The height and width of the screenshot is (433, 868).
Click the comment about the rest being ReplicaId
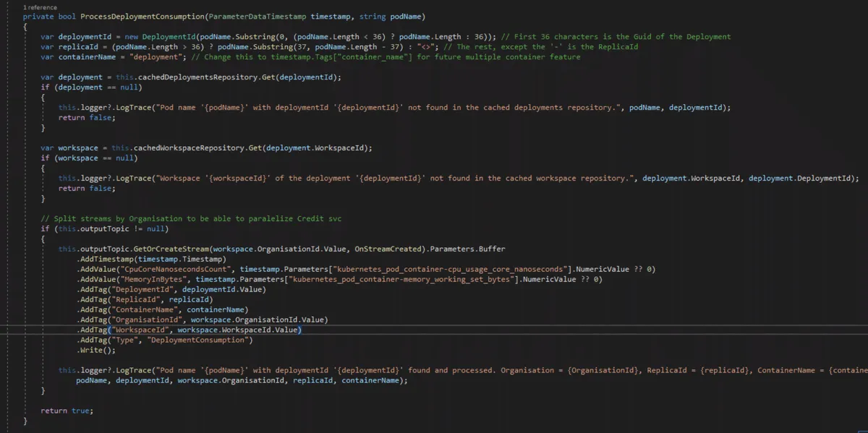tap(542, 47)
